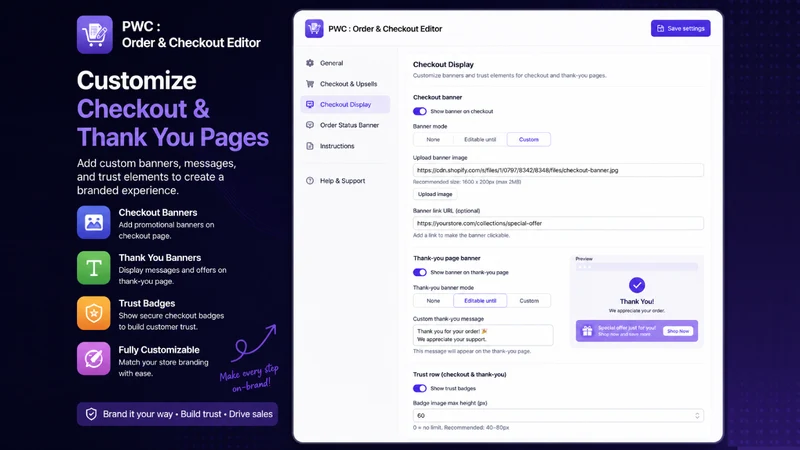The image size is (800, 450).
Task: Toggle Show banner on checkout
Action: click(x=420, y=111)
